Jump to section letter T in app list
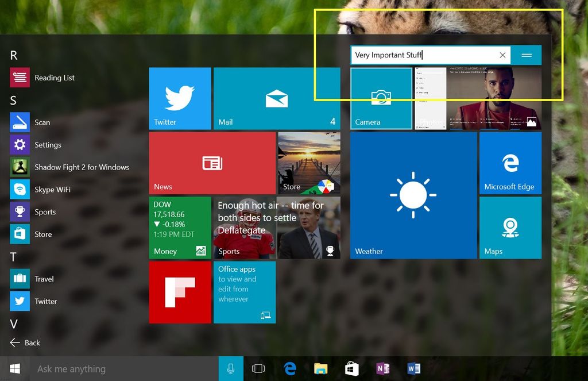Viewport: 588px width, 381px height. click(x=13, y=257)
